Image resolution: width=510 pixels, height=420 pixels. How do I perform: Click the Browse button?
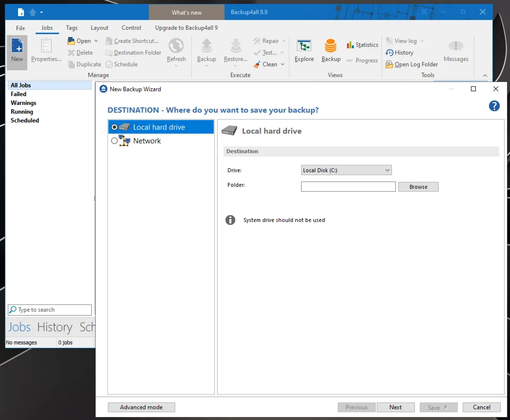418,187
